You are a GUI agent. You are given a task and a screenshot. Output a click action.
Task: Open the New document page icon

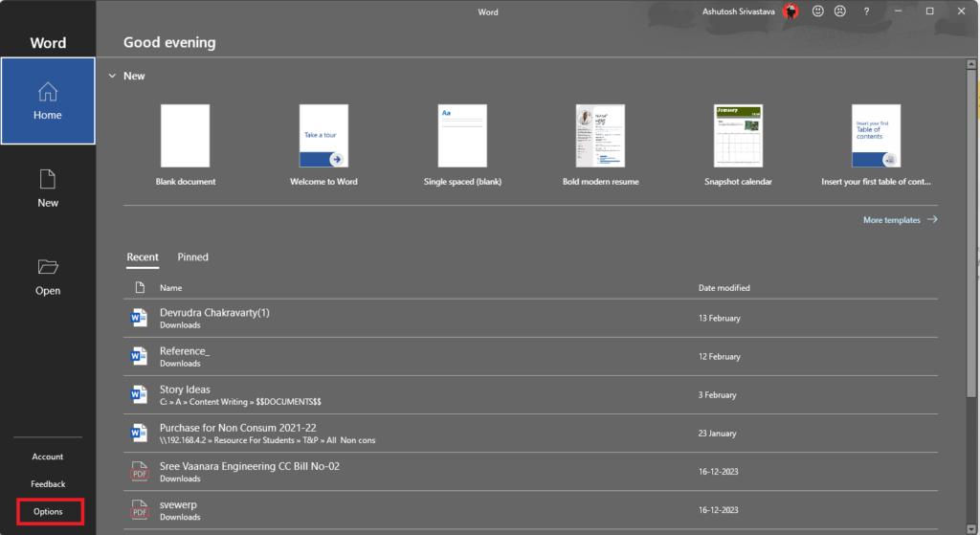[48, 179]
